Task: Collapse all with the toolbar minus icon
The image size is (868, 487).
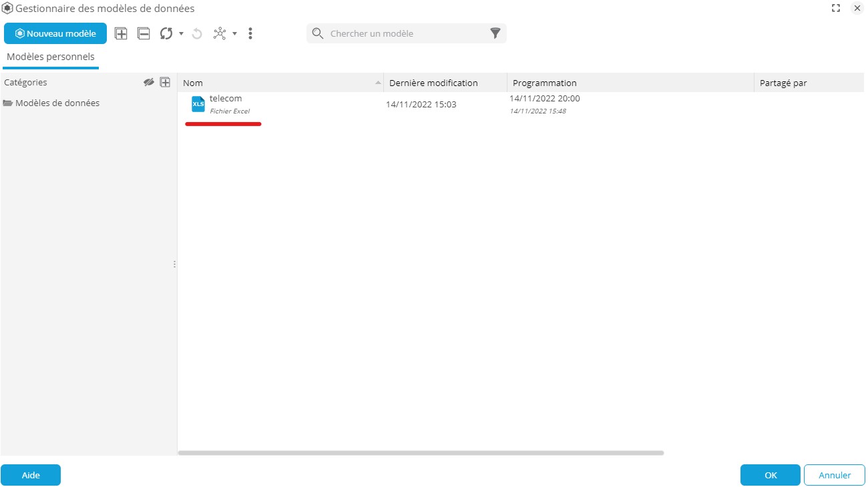Action: (144, 33)
